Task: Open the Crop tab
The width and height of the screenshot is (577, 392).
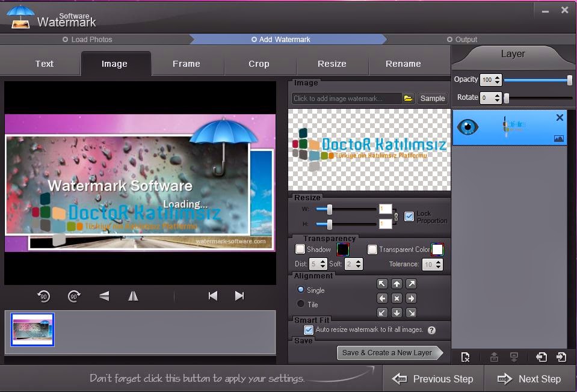Action: pos(259,64)
